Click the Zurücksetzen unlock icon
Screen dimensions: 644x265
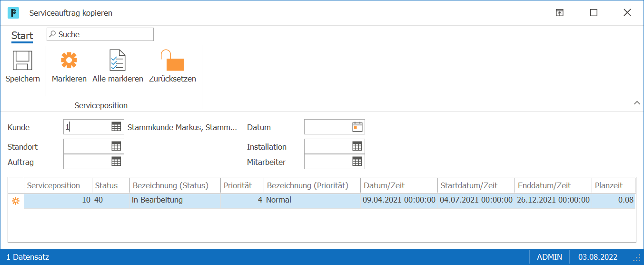(x=172, y=61)
